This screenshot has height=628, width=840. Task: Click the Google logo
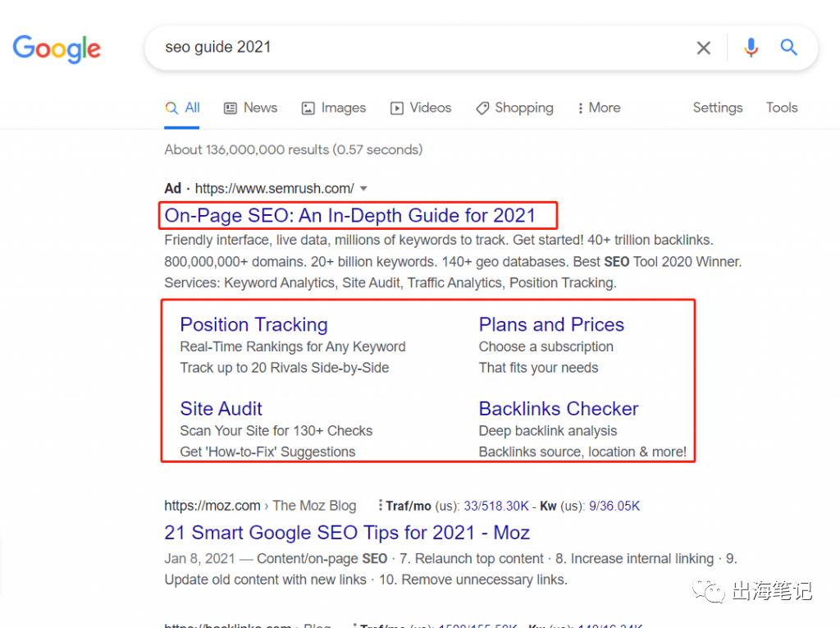click(x=57, y=48)
